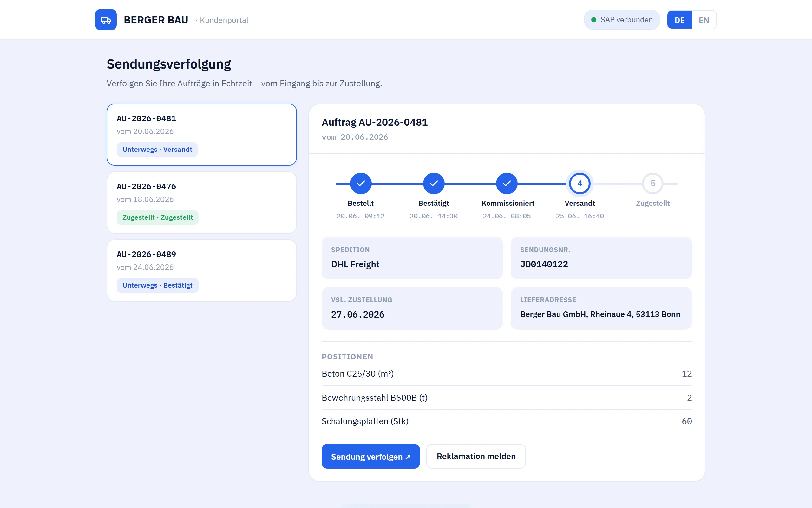Click the timestamp 24.06. 08:05
Image resolution: width=812 pixels, height=508 pixels.
[x=507, y=216]
